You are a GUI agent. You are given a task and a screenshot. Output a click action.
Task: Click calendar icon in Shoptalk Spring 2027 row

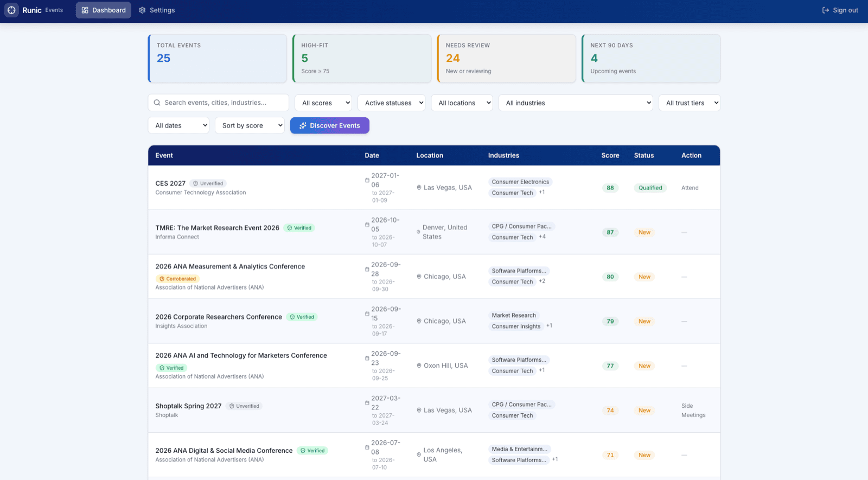[x=367, y=403]
